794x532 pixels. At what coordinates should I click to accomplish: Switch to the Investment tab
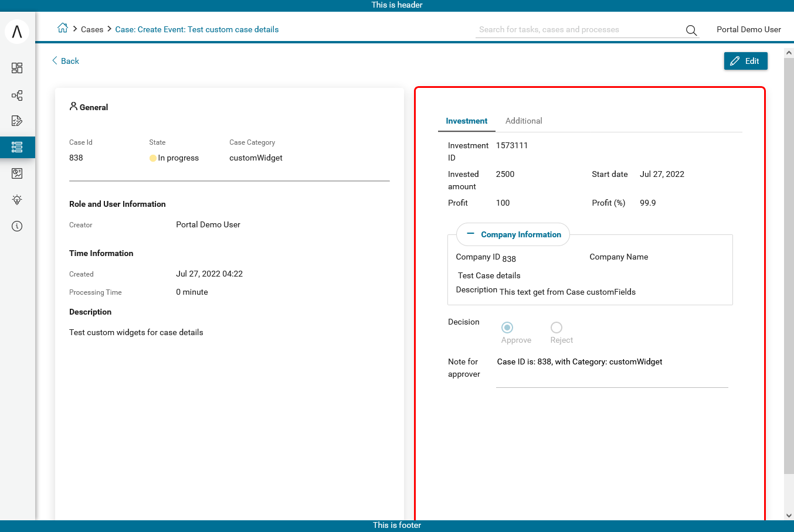pyautogui.click(x=466, y=121)
